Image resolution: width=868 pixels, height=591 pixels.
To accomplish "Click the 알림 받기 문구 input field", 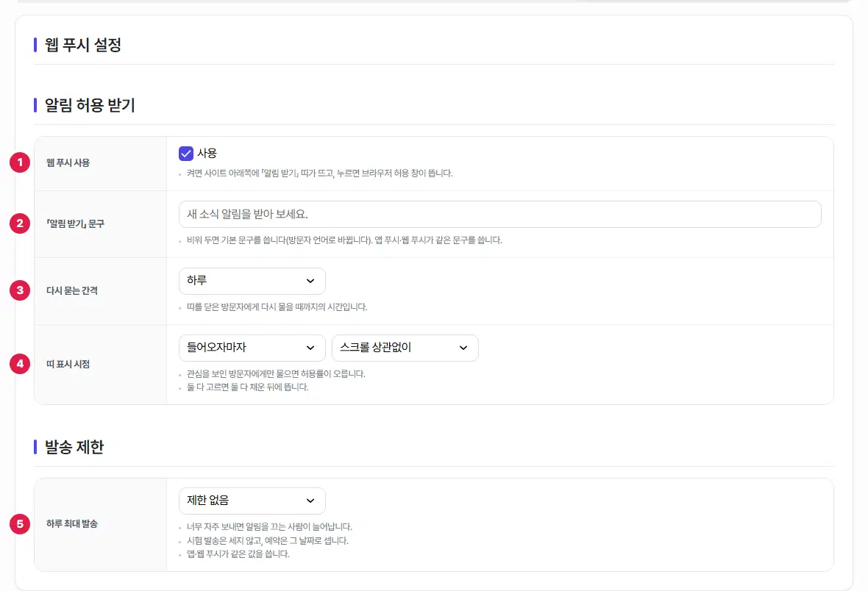I will pyautogui.click(x=500, y=214).
